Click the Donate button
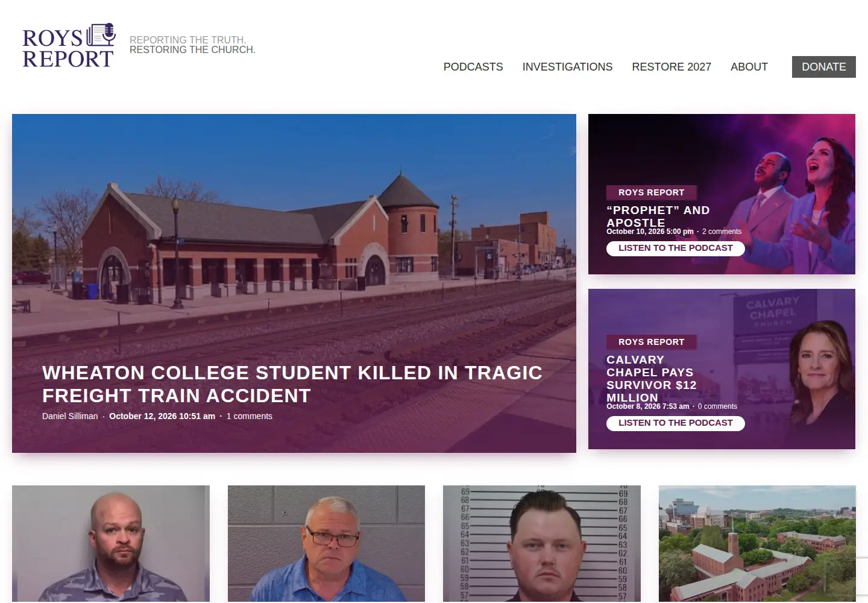Image resolution: width=868 pixels, height=603 pixels. coord(824,67)
